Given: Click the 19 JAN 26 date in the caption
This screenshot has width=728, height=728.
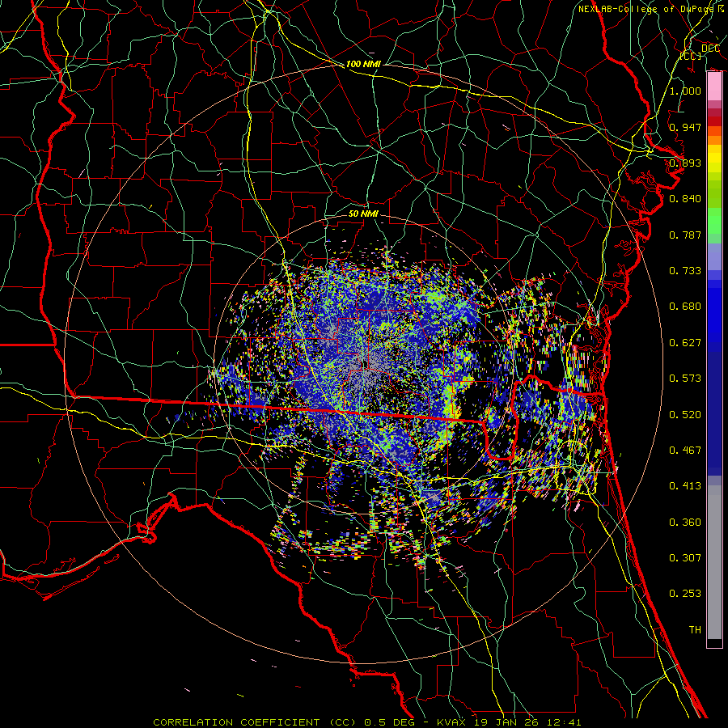Looking at the screenshot, I should pos(506,722).
